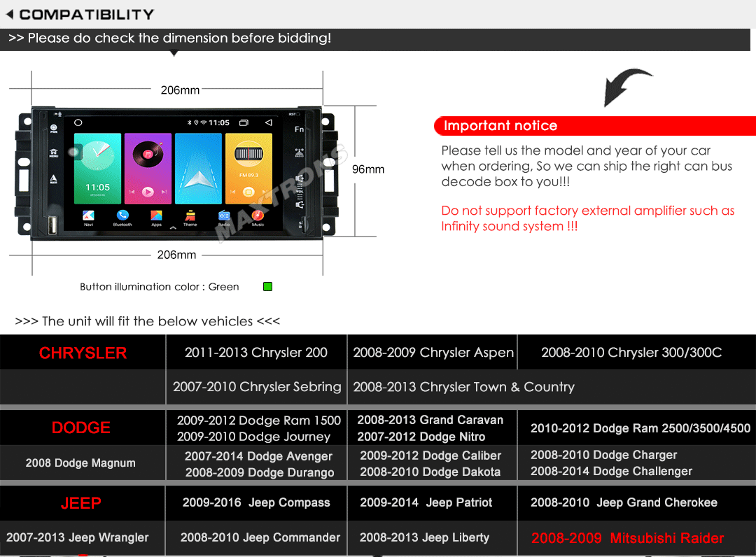
Task: Select the Fn button on the right bezel
Action: (300, 129)
